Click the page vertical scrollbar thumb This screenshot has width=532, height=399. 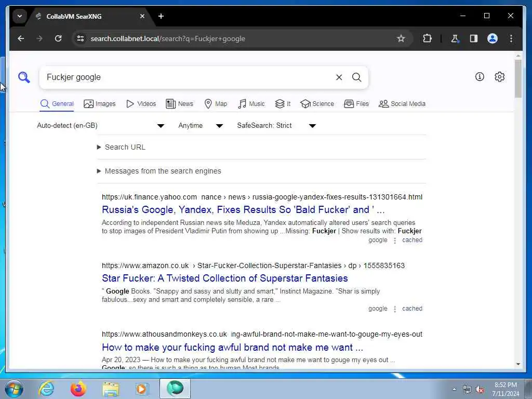(518, 78)
